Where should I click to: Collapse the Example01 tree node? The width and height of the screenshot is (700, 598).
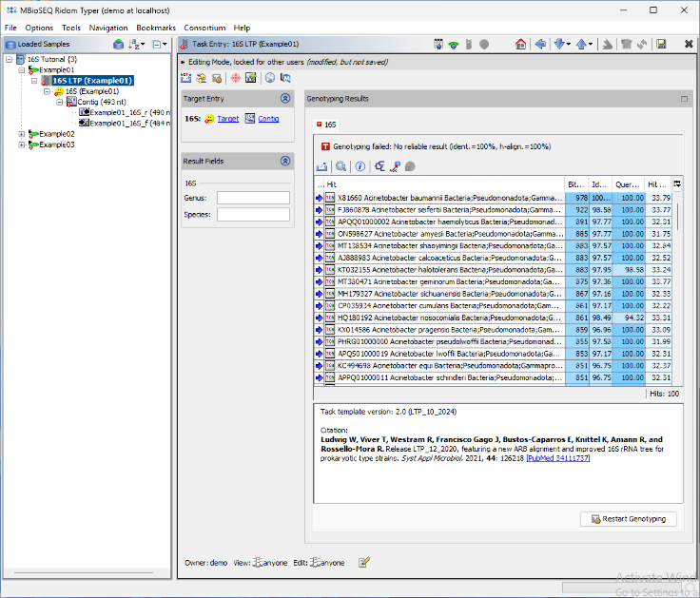pyautogui.click(x=22, y=70)
